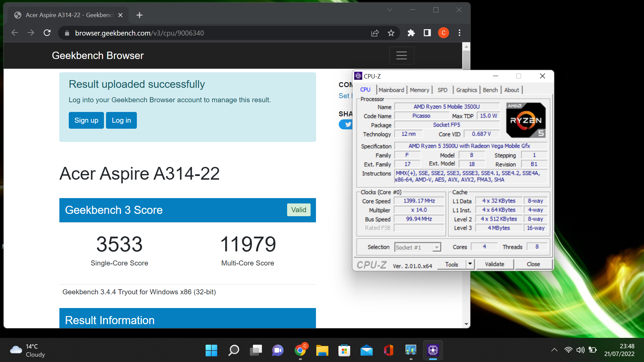Switch to Bench tab in CPU-Z

tap(490, 90)
